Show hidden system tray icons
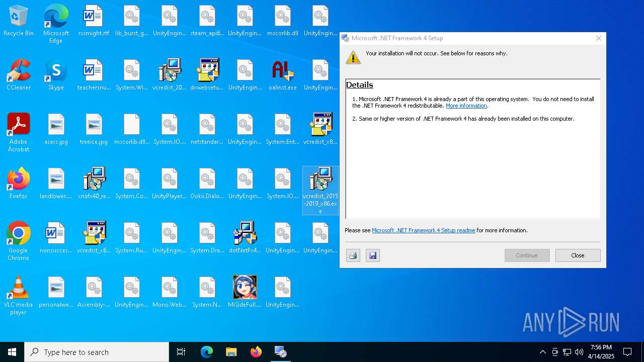Screen dimensions: 644x362 click(542, 352)
